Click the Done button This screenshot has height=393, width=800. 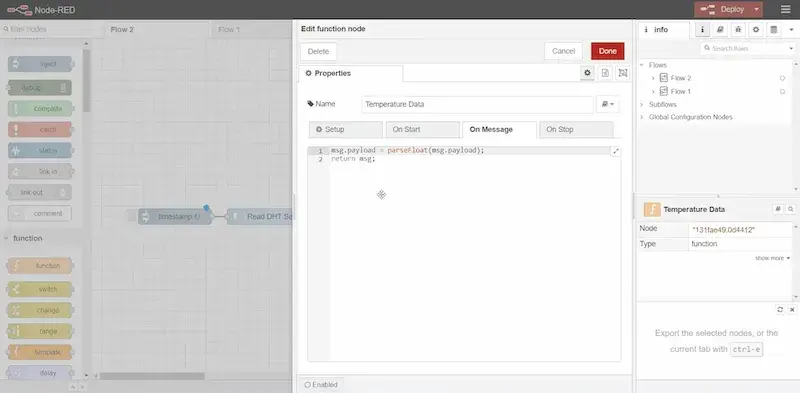(608, 51)
